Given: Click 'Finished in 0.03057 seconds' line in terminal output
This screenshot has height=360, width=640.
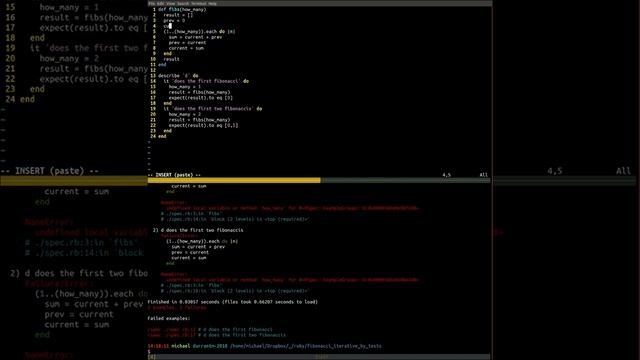Looking at the screenshot, I should (x=233, y=302).
